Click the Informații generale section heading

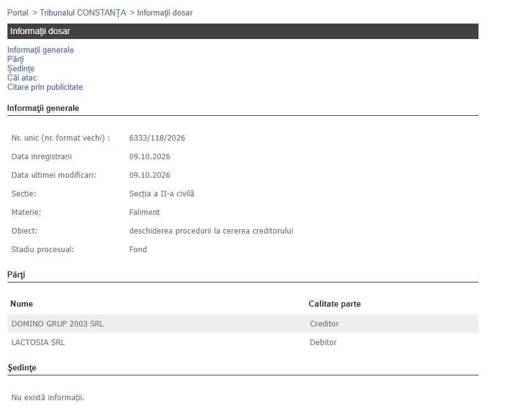click(x=43, y=108)
